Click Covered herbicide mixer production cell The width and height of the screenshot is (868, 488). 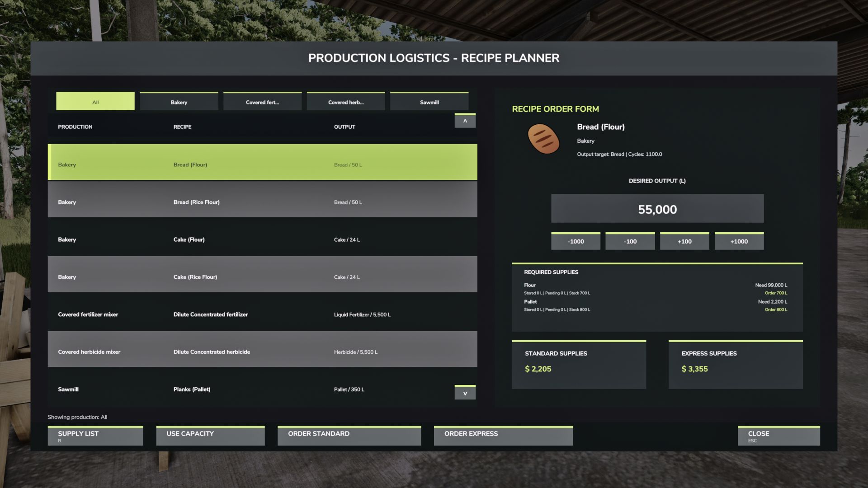click(89, 352)
